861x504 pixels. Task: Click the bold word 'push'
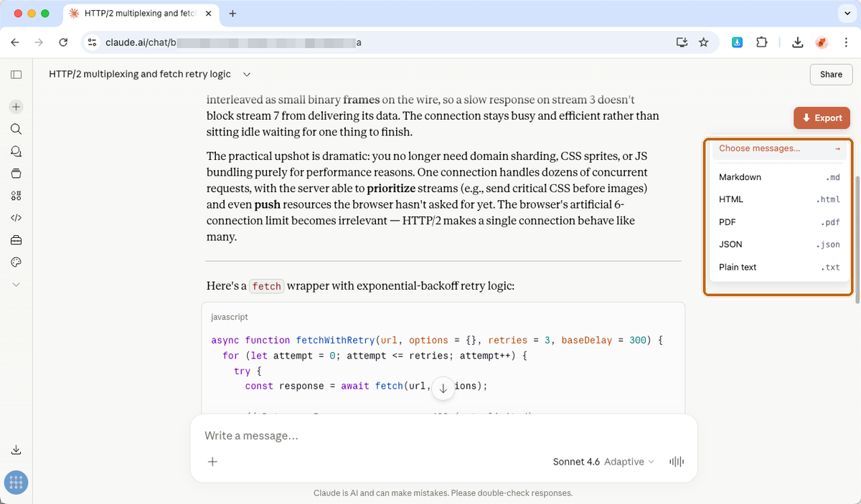click(268, 204)
